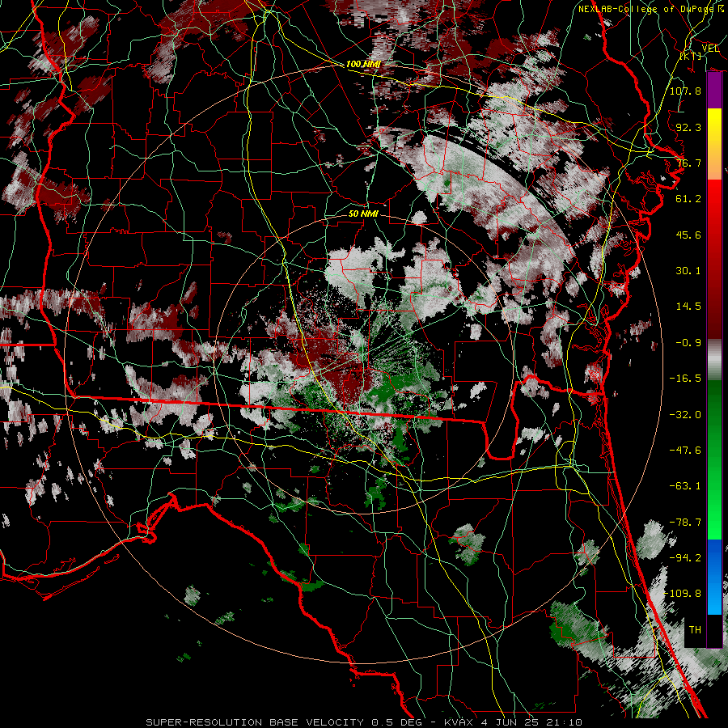The width and height of the screenshot is (728, 728).
Task: Click the -16.5 velocity scale value
Action: click(685, 379)
